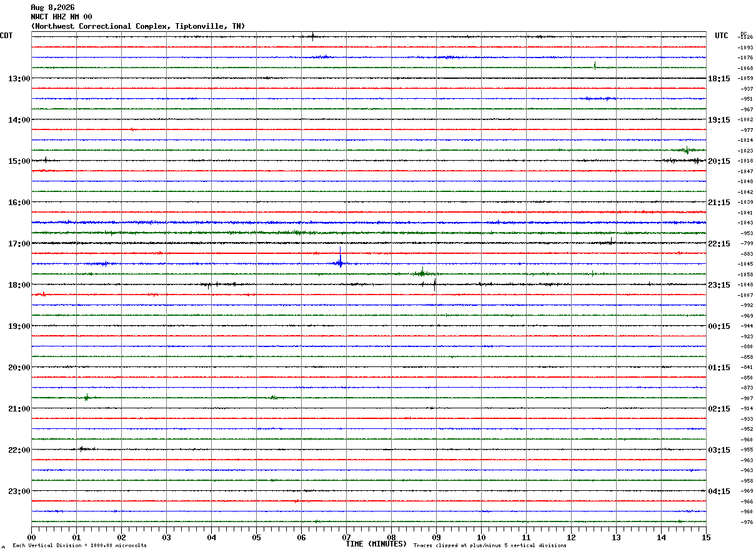Click the 08 tick on time axis
Viewport: 756px width, 554px height.
click(391, 537)
